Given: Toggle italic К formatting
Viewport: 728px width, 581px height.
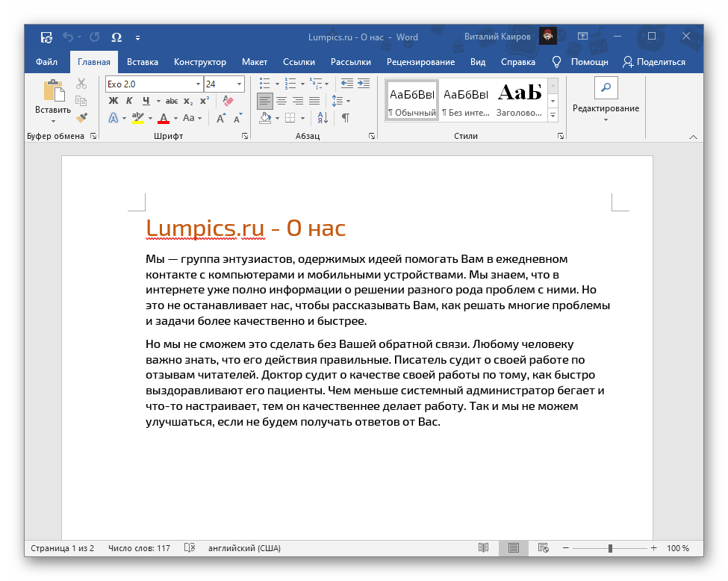Looking at the screenshot, I should point(129,101).
